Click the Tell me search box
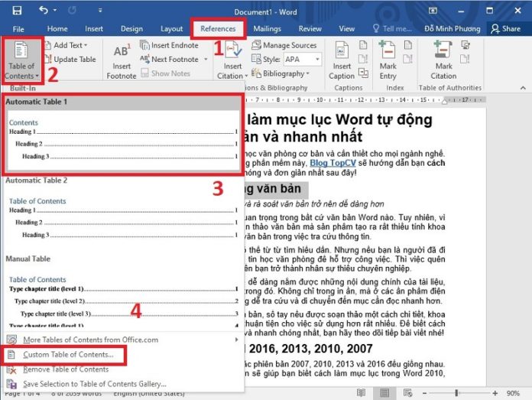The width and height of the screenshot is (532, 400). pyautogui.click(x=392, y=29)
